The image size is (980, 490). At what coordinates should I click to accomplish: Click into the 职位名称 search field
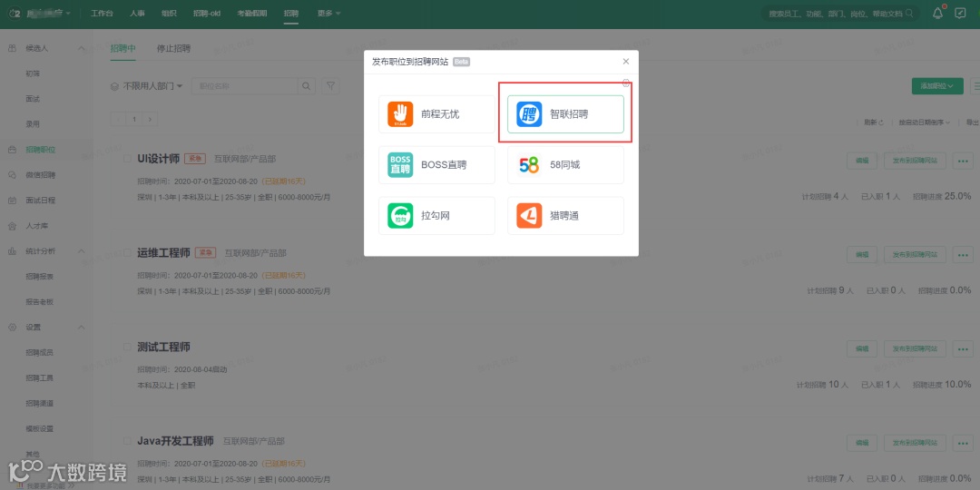tap(244, 86)
